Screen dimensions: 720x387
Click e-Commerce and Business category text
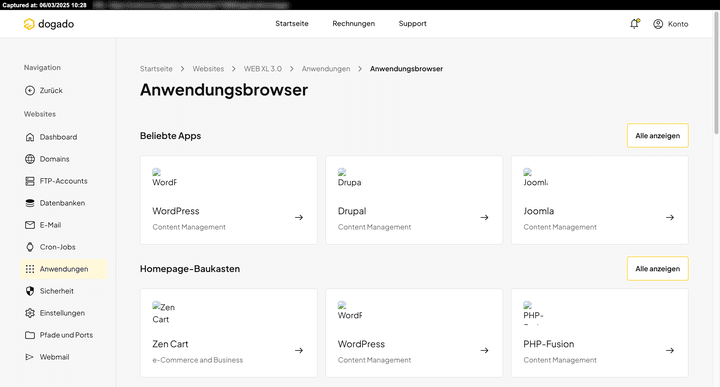tap(197, 360)
